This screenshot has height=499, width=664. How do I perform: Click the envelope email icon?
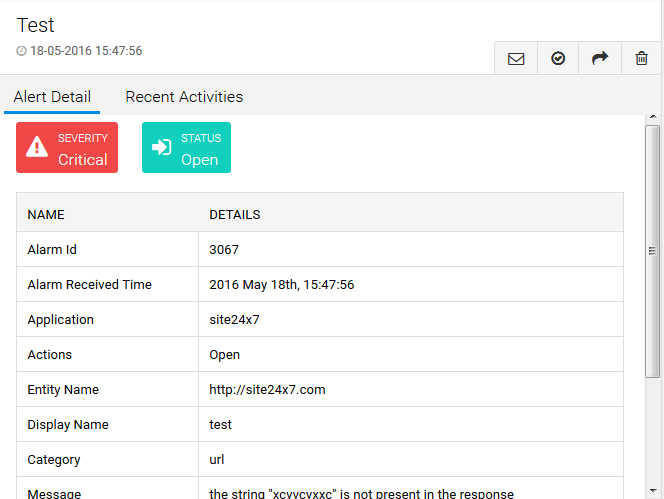[x=516, y=59]
